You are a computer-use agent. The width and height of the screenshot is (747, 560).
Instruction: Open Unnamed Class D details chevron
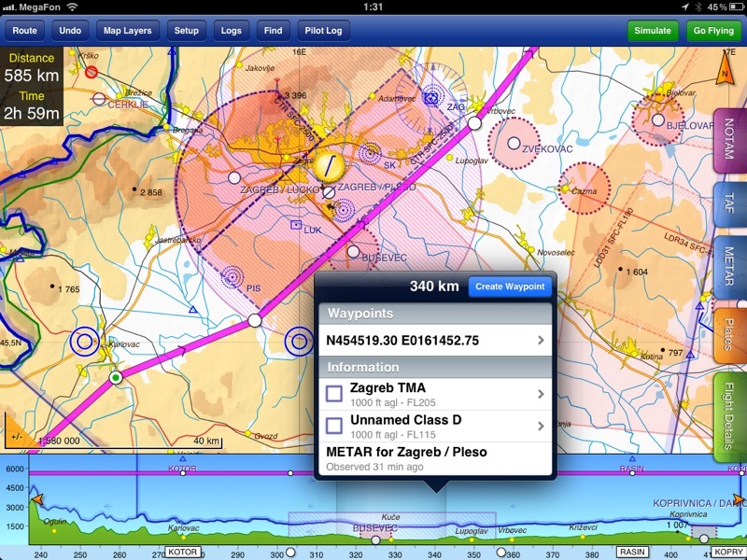pos(541,426)
